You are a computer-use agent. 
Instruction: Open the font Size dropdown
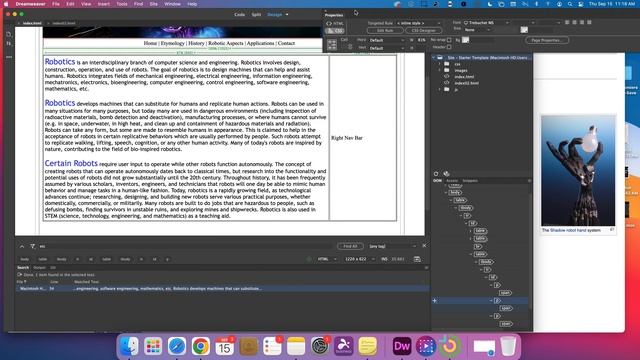477,30
